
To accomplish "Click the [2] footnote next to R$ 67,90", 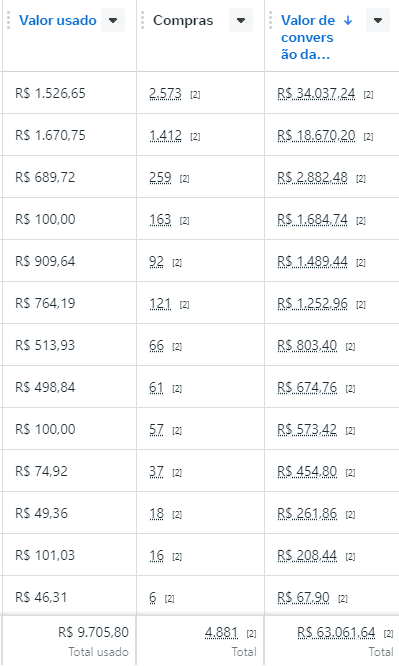I will click(343, 598).
